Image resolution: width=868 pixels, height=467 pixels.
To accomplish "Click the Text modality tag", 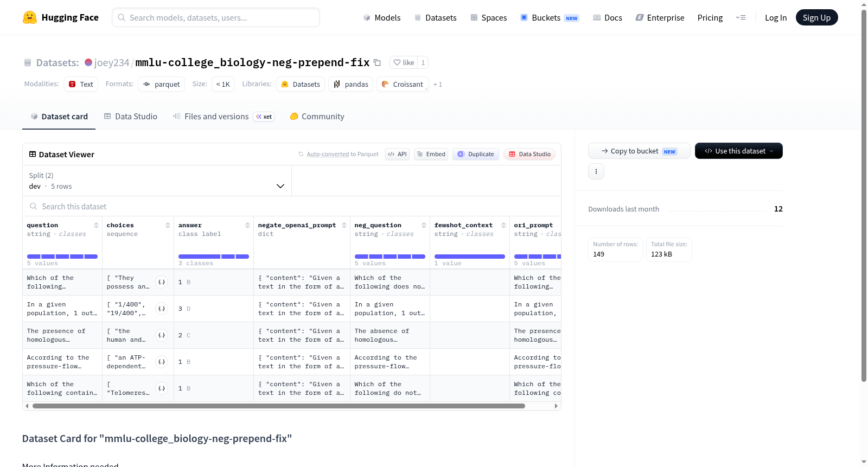I will point(81,84).
